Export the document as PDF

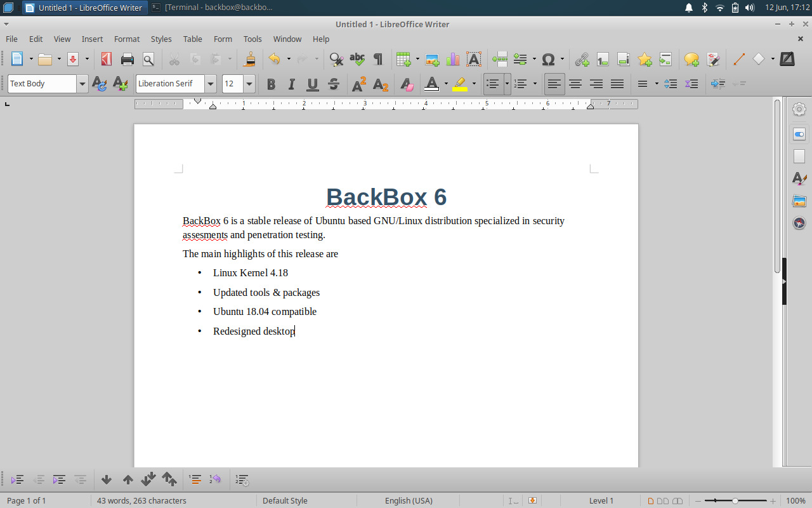pos(106,59)
